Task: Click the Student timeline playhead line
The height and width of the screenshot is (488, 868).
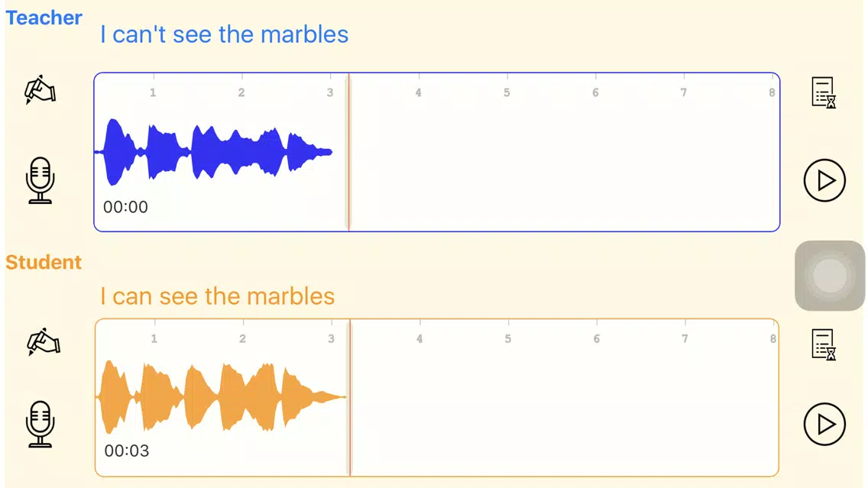Action: [349, 397]
